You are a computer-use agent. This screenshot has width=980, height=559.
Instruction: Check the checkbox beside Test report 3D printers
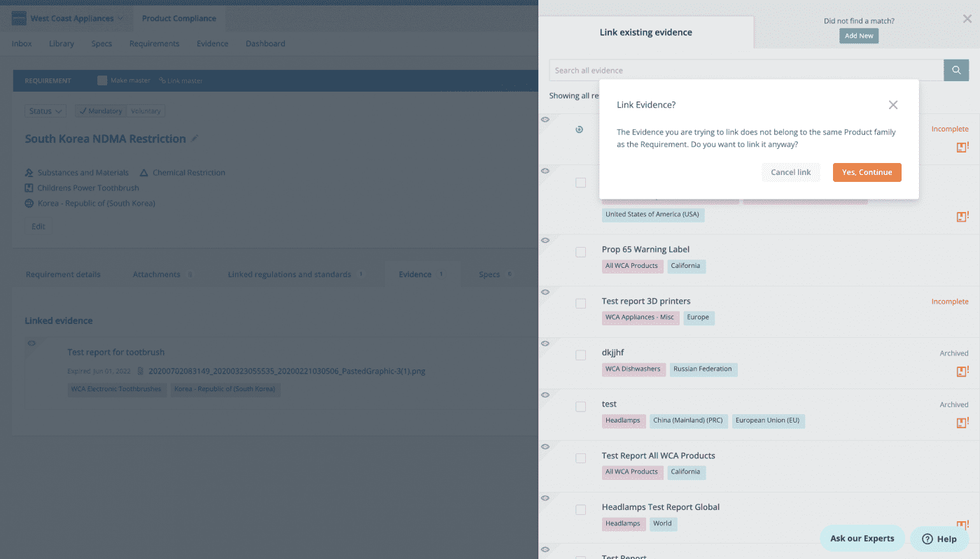click(580, 304)
